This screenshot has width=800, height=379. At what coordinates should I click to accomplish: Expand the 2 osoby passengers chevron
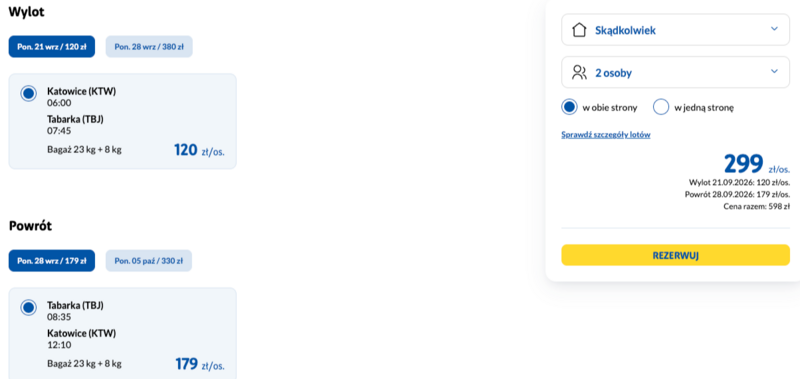(774, 71)
